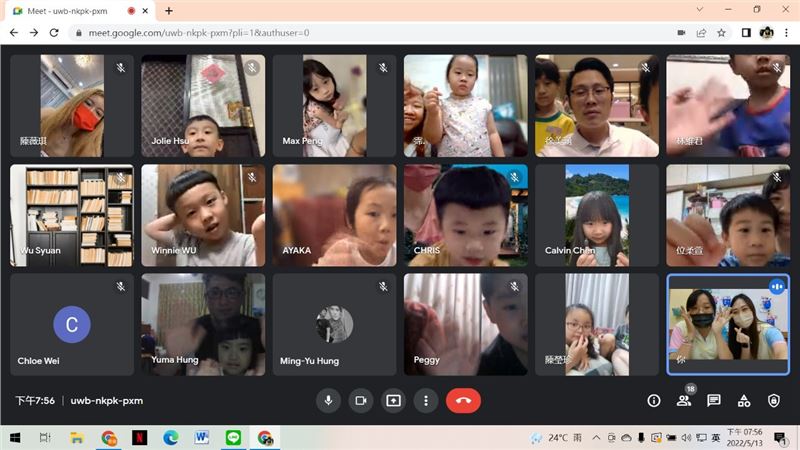The width and height of the screenshot is (800, 450).
Task: Open the host controls shield icon
Action: coord(774,400)
